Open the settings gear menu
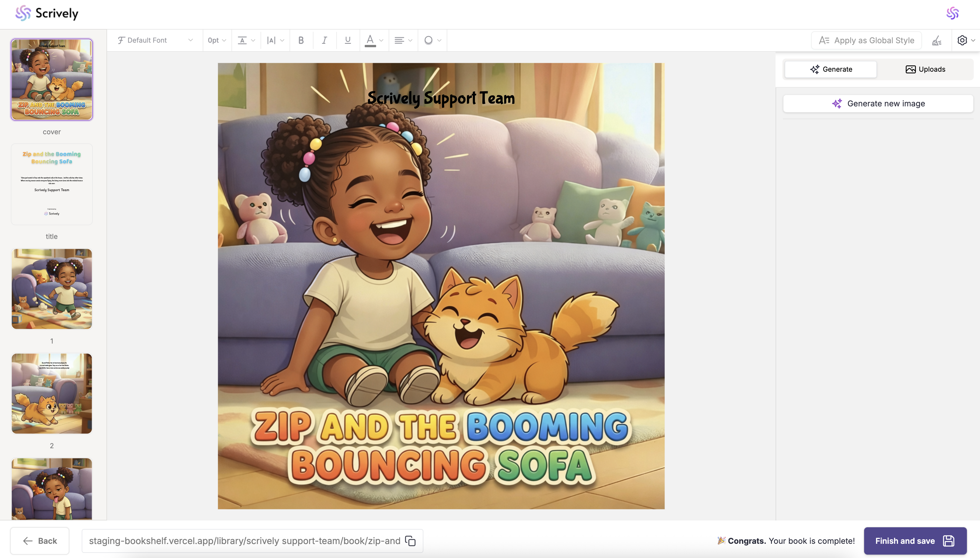980x558 pixels. 962,40
